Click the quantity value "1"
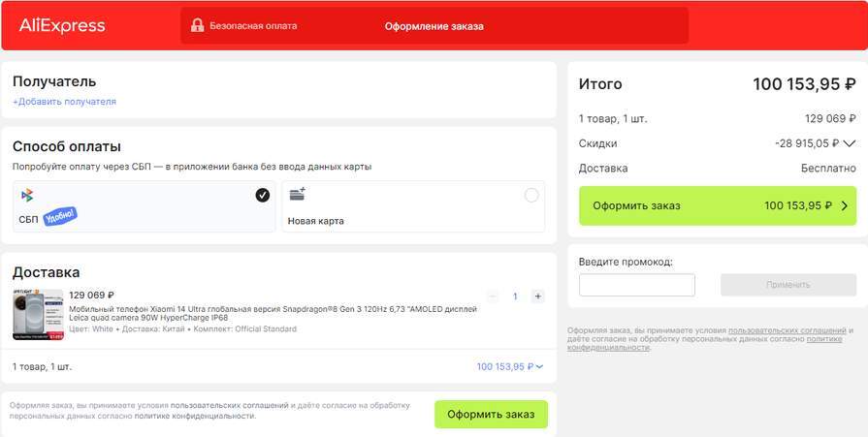868x437 pixels. click(x=515, y=297)
